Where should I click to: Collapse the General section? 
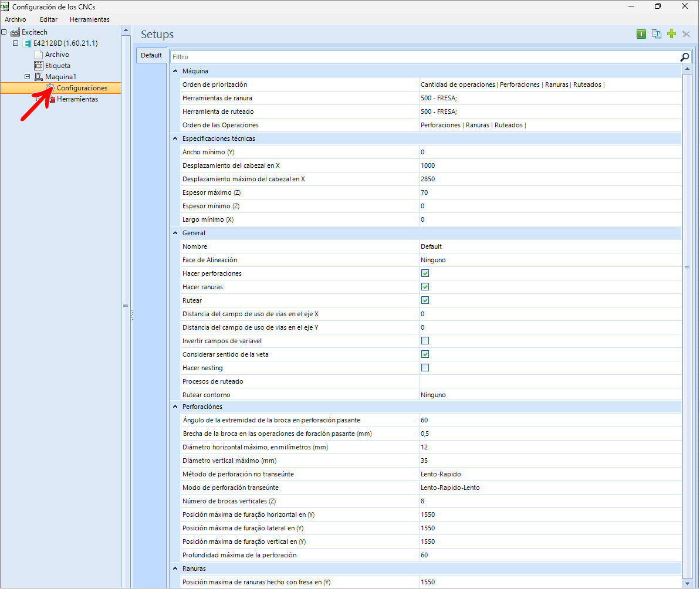tap(175, 233)
